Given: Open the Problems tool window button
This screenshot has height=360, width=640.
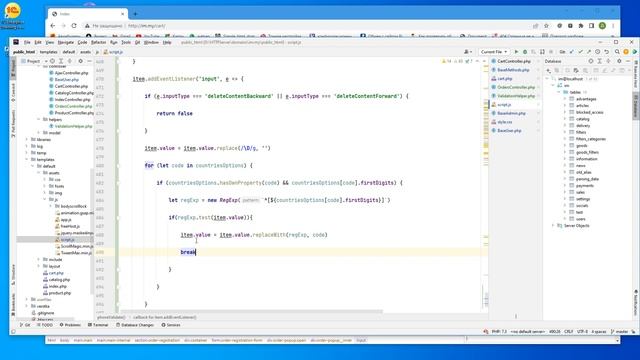Looking at the screenshot, I should (x=70, y=325).
